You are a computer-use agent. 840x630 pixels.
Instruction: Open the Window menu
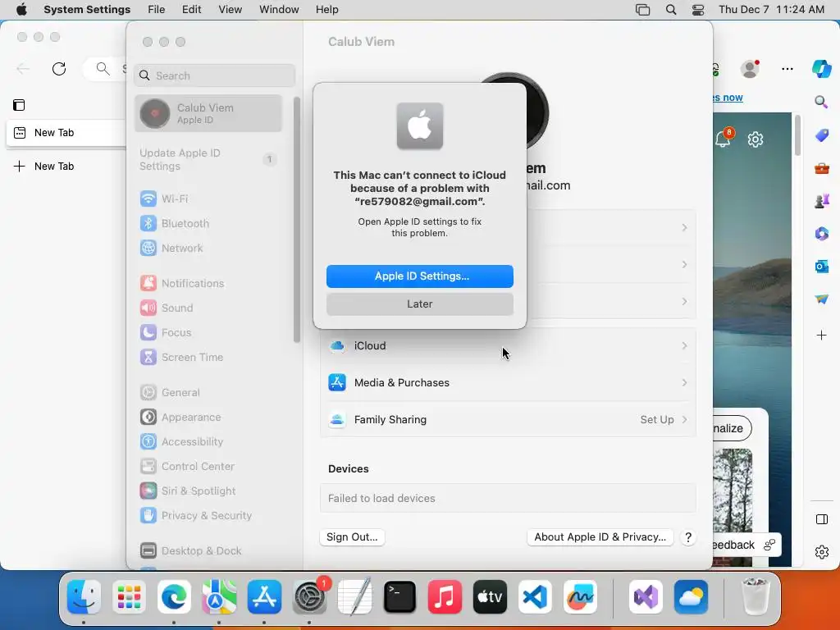[279, 10]
